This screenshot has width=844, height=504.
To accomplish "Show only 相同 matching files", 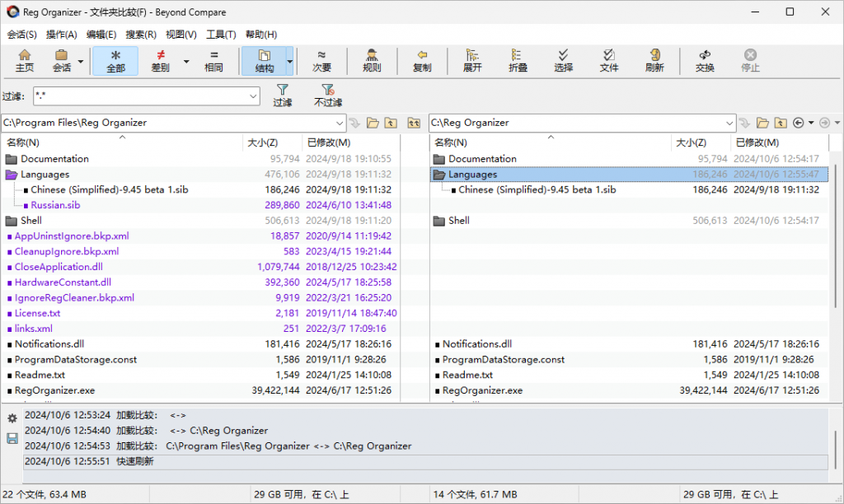I will (213, 61).
